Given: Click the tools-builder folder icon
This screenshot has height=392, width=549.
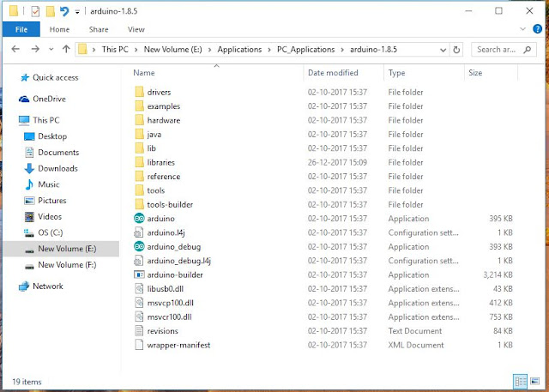Looking at the screenshot, I should point(139,204).
